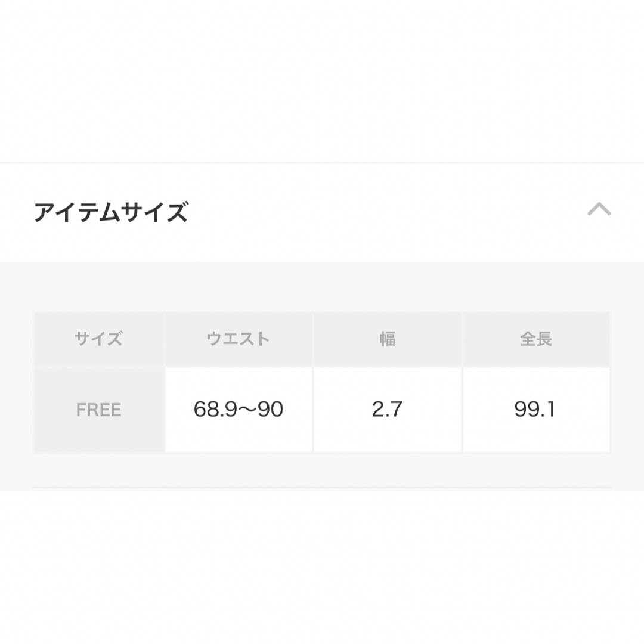Click the divider line above the アイテムサイズ section

click(x=322, y=163)
